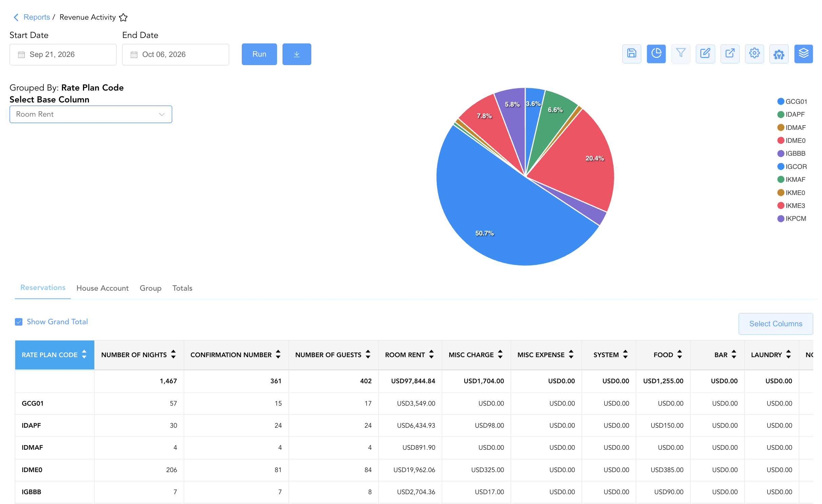Open the filter funnel icon
Viewport: 822px width, 504px height.
(681, 54)
